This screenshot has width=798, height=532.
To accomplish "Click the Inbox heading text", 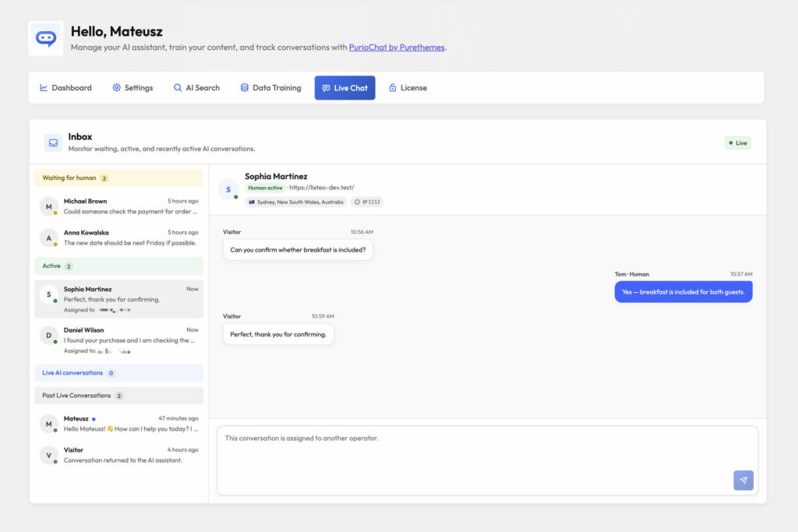I will click(80, 137).
